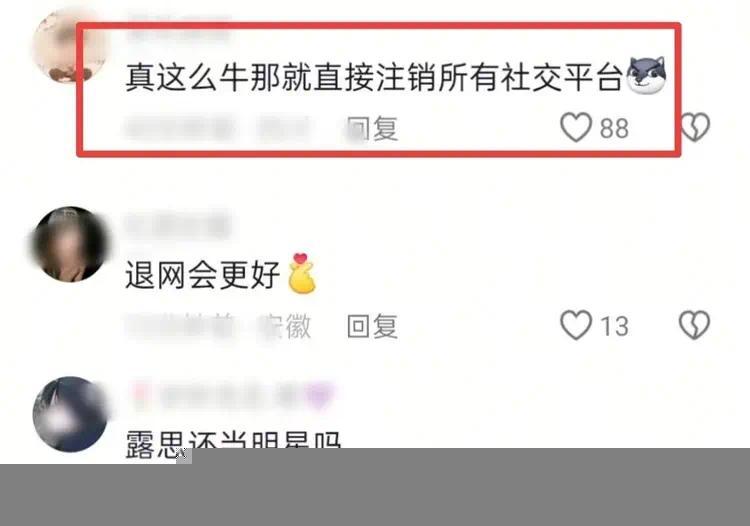This screenshot has height=526, width=750.
Task: Tap broken heart on 退网会更好 comment
Action: pos(695,325)
